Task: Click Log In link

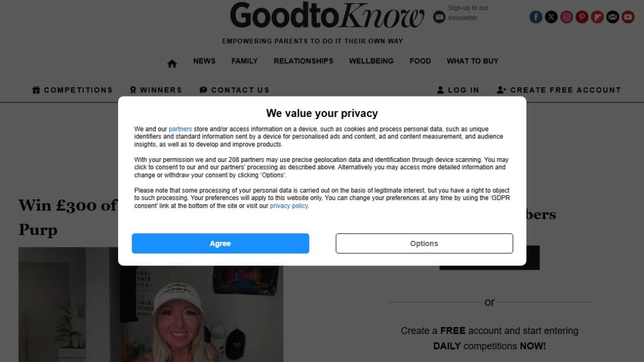Action: (458, 90)
